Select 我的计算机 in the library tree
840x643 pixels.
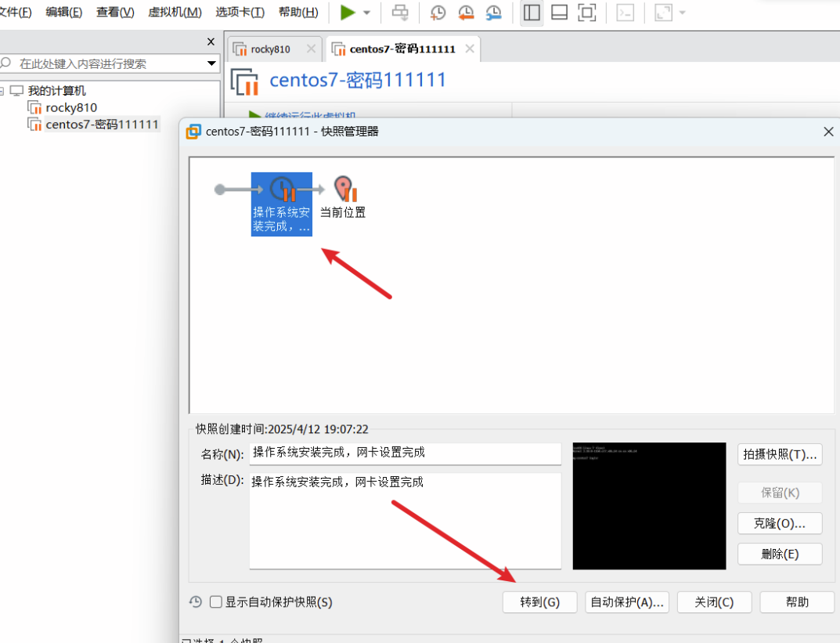click(57, 91)
